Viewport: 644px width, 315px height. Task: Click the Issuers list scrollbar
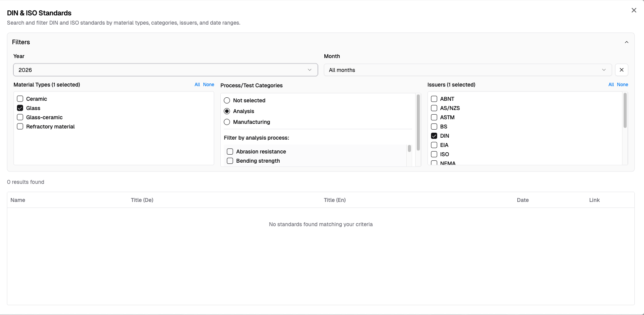tap(625, 112)
